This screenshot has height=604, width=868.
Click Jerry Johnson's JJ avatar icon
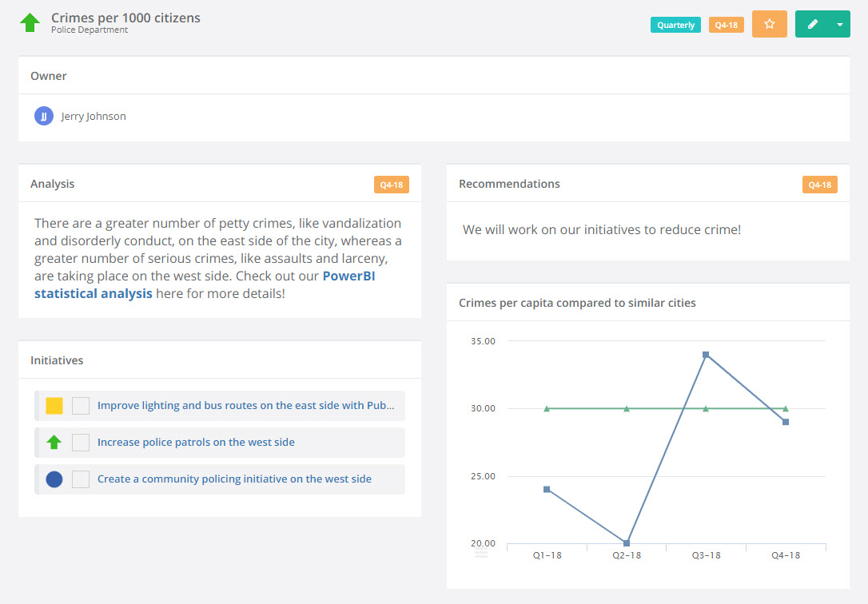43,116
